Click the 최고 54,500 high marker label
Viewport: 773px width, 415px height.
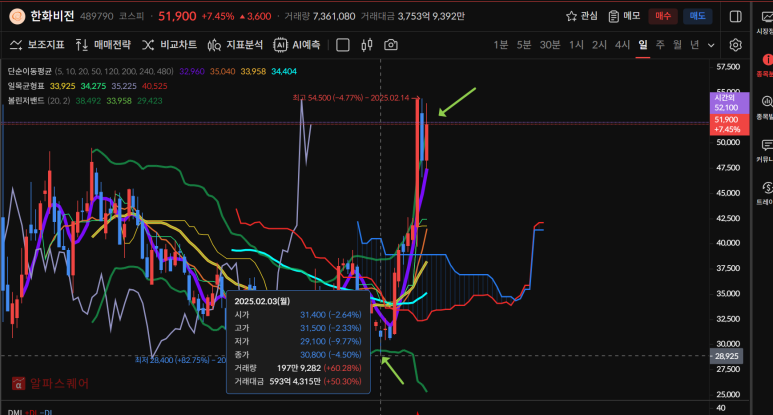(355, 98)
